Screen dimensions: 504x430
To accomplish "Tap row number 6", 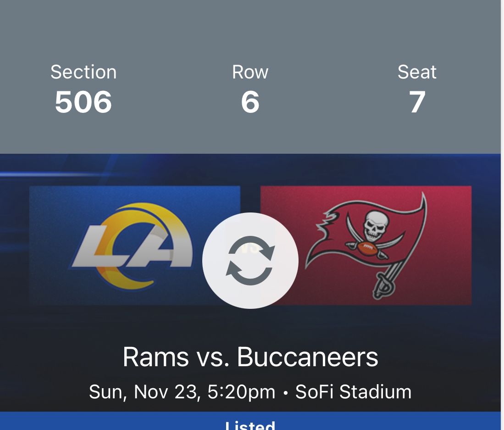I will tap(250, 102).
